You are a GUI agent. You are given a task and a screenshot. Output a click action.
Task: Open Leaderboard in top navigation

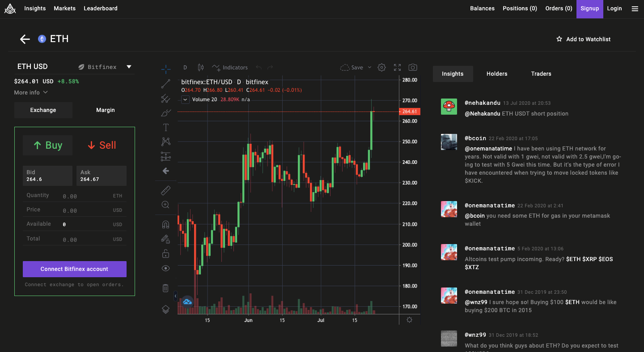tap(101, 9)
